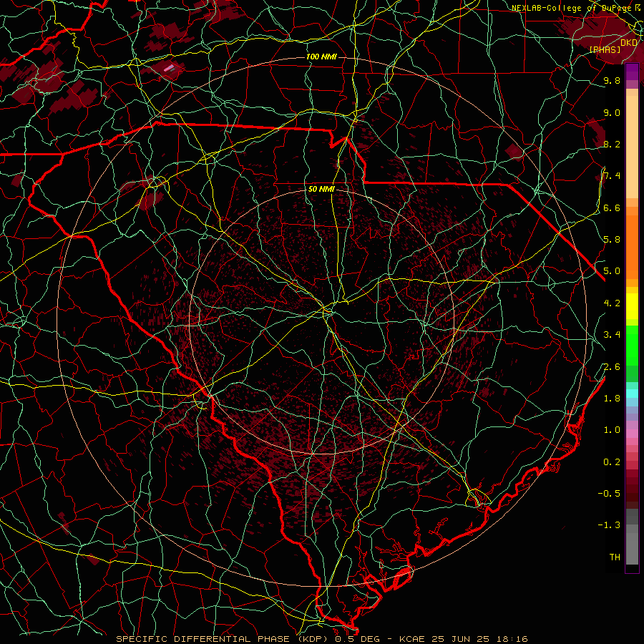
Task: Click the pink band of the color bar
Action: coord(632,434)
